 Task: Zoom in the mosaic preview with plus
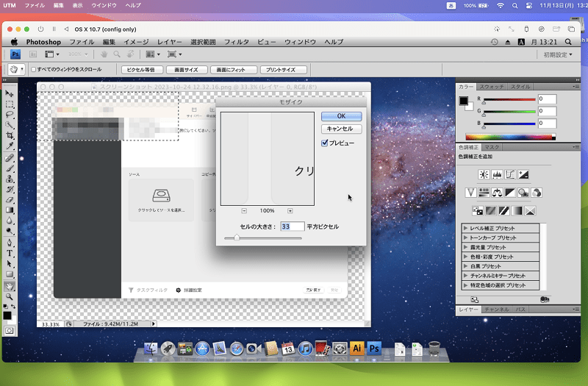[x=290, y=211]
